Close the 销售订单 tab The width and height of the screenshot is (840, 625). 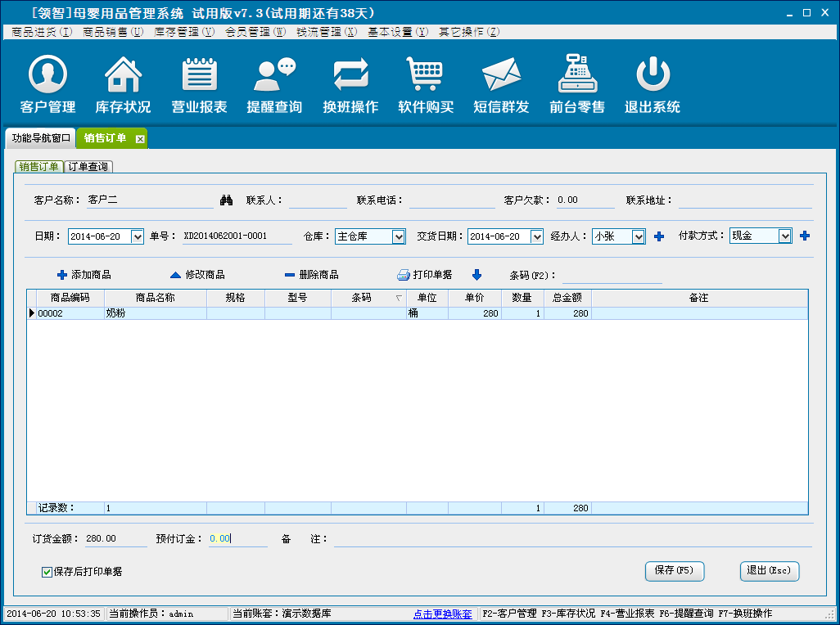click(140, 139)
